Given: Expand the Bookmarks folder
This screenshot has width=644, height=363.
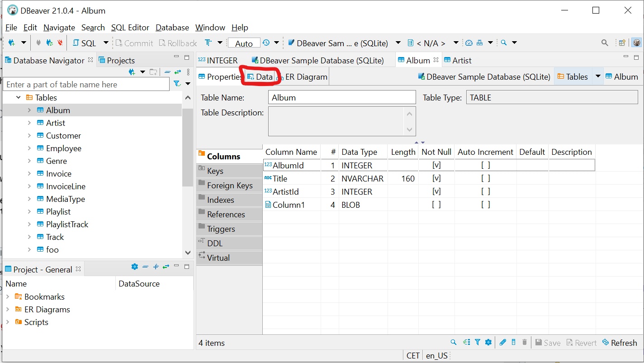Looking at the screenshot, I should coord(8,297).
